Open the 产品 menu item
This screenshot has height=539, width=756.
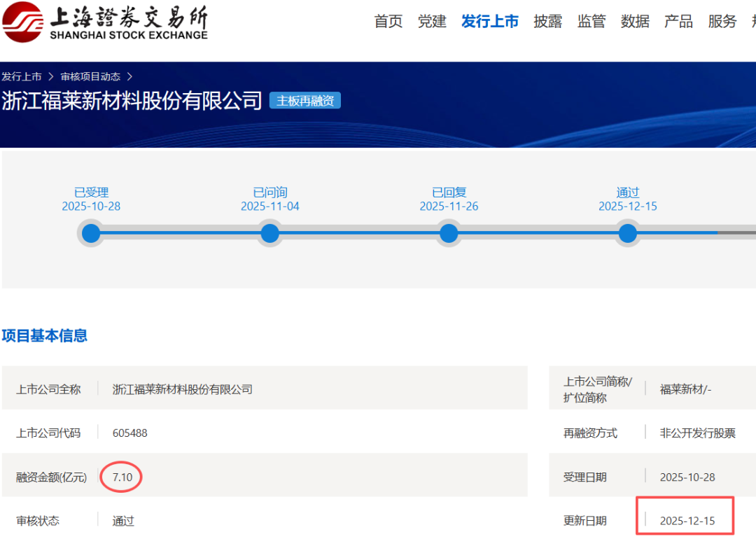click(678, 22)
